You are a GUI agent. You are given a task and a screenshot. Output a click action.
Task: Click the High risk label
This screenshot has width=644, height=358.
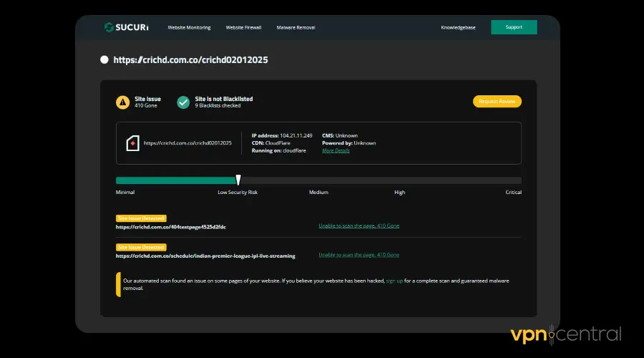click(399, 193)
